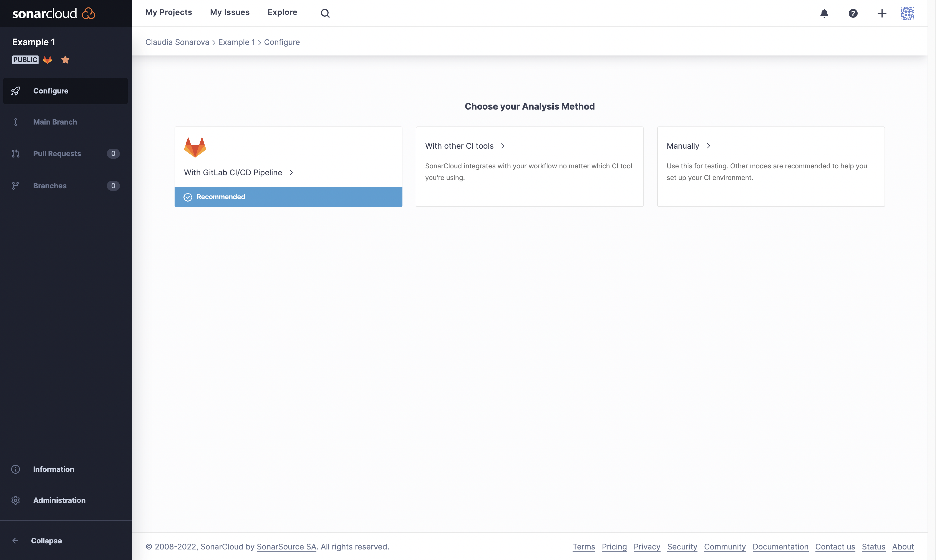
Task: Choose the Manually analysis method
Action: [683, 146]
